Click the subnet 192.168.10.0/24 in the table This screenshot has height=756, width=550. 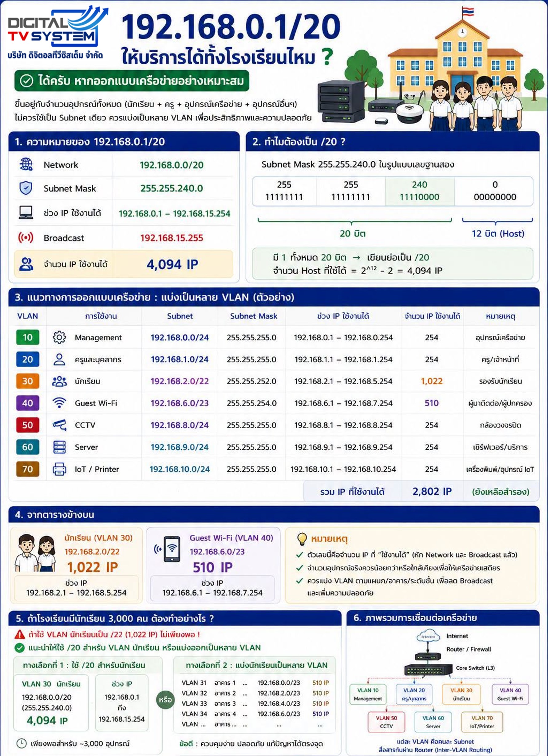[x=180, y=469]
